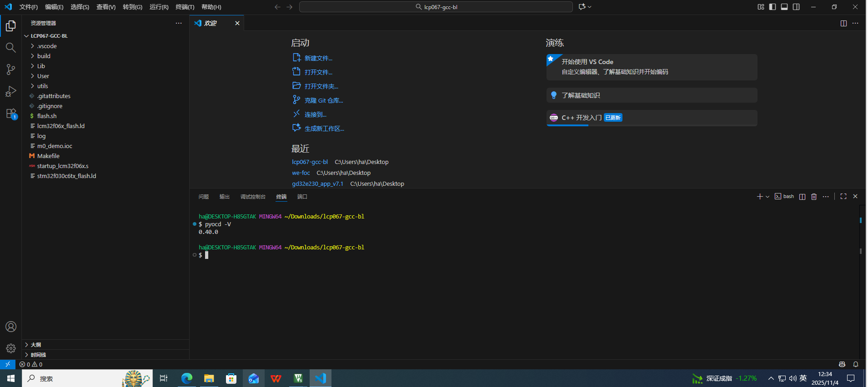Open the new terminal profile dropdown arrow

(768, 197)
